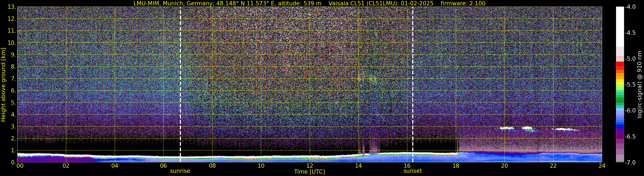Click the white cloud echo near 20 UTC
Viewport: 644px width, 176px height.
[507, 128]
